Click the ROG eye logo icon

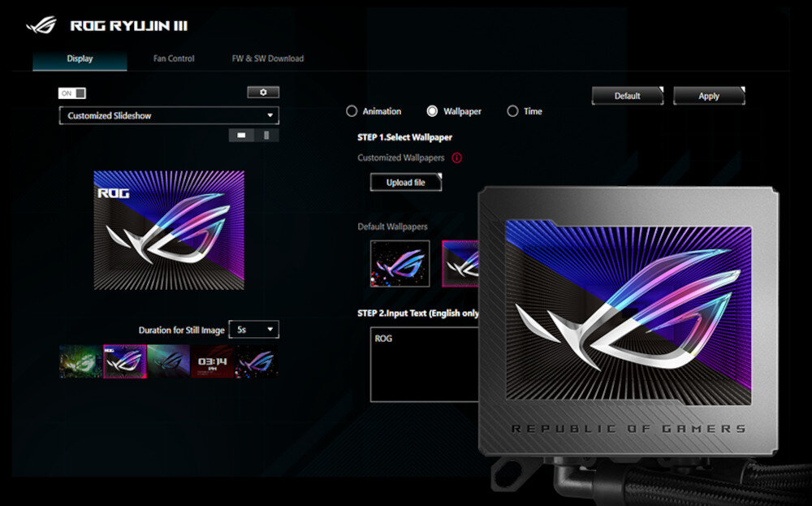click(41, 25)
